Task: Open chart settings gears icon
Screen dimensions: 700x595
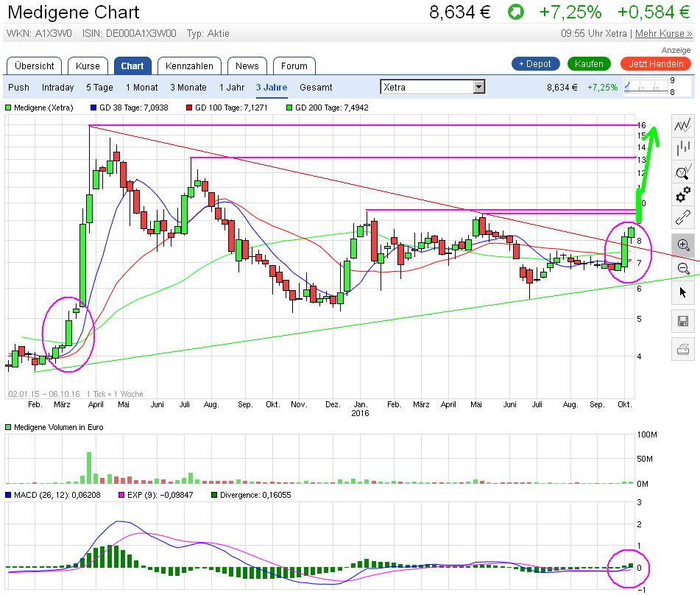Action: tap(682, 194)
